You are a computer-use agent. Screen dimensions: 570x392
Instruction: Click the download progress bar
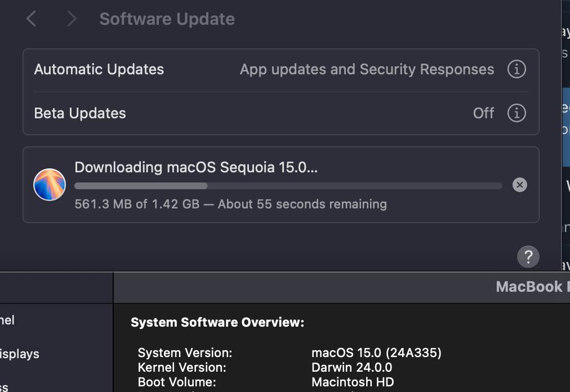(x=288, y=186)
